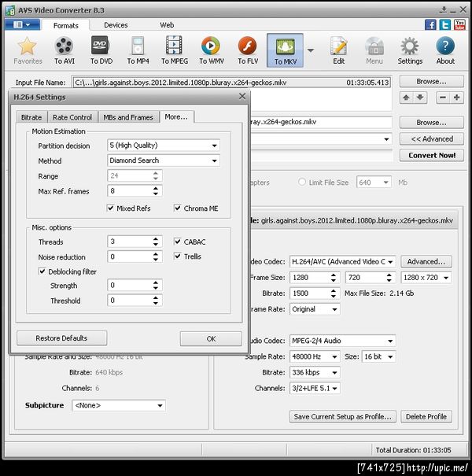Viewport: 472px width, 476px height.
Task: Click the Restore Defaults button
Action: [x=61, y=338]
